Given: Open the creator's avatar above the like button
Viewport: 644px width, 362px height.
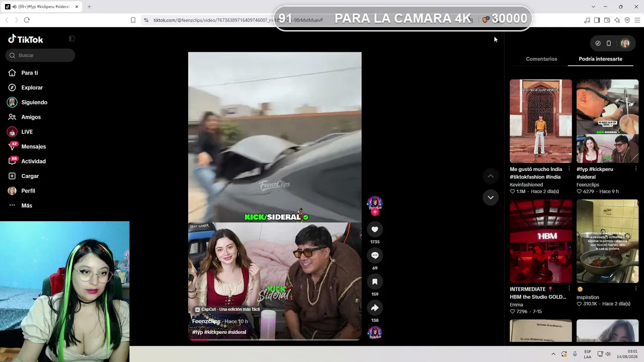Looking at the screenshot, I should point(375,203).
